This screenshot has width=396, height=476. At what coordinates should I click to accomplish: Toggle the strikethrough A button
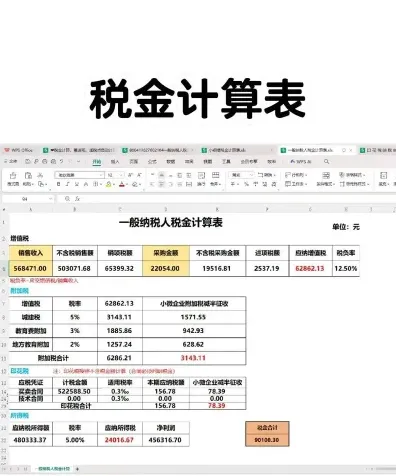pyautogui.click(x=86, y=184)
